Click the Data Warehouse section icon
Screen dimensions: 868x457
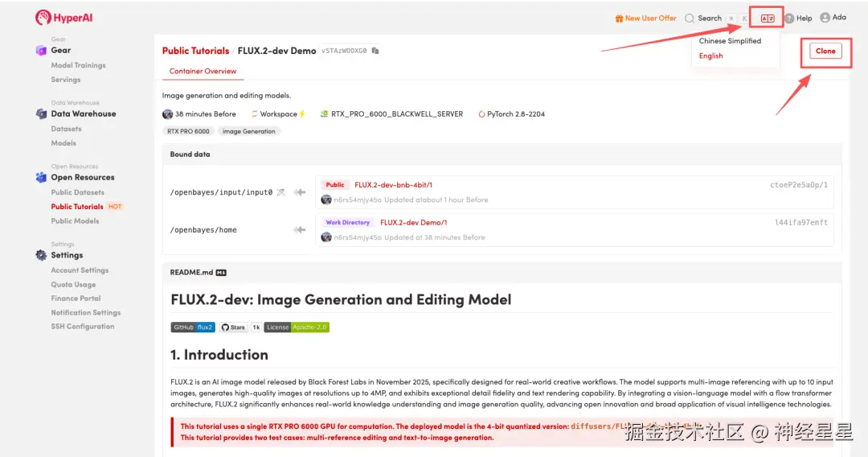pos(41,114)
